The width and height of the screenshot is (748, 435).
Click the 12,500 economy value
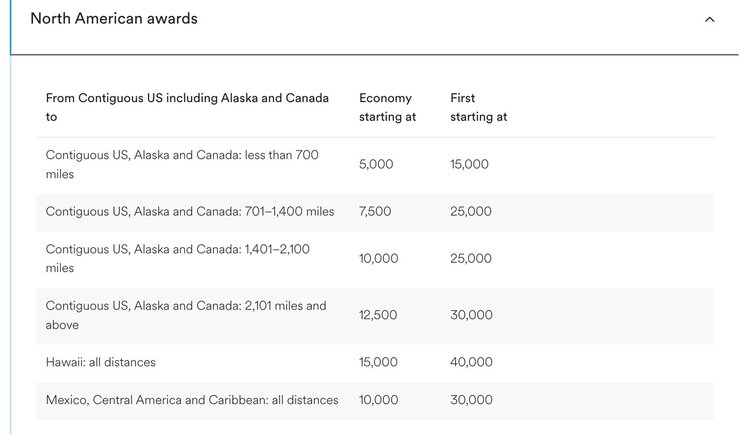(378, 315)
